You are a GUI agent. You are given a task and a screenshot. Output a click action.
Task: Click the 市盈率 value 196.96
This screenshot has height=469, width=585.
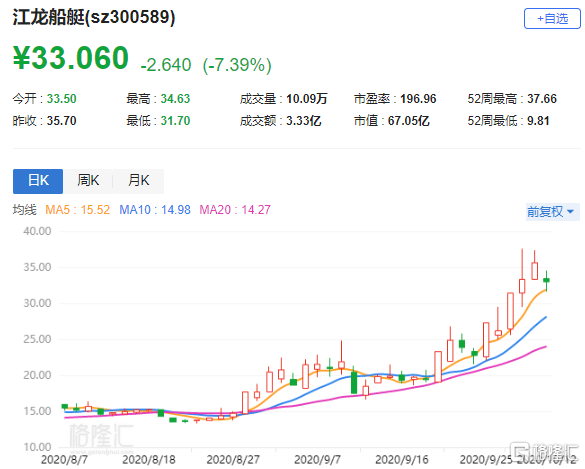click(418, 99)
